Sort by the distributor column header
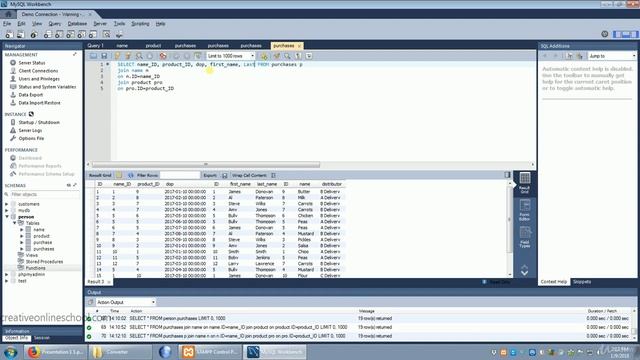Screen dimensions: 640x360 click(331, 184)
